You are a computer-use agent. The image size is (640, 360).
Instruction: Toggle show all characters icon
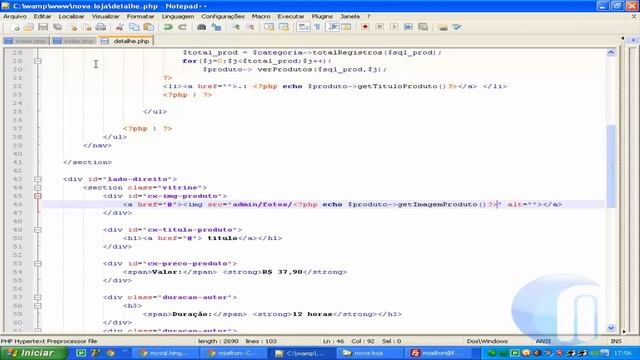[318, 27]
